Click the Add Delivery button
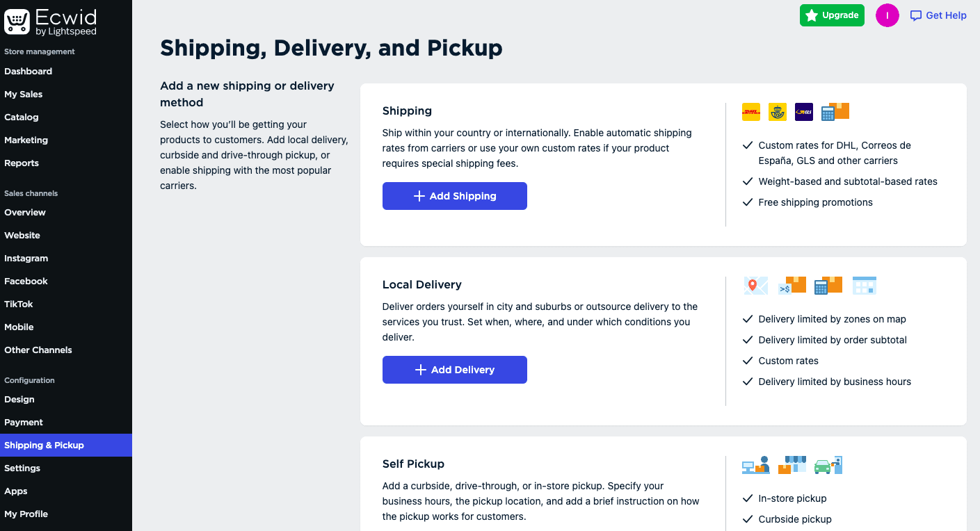Viewport: 980px width, 531px height. point(455,370)
